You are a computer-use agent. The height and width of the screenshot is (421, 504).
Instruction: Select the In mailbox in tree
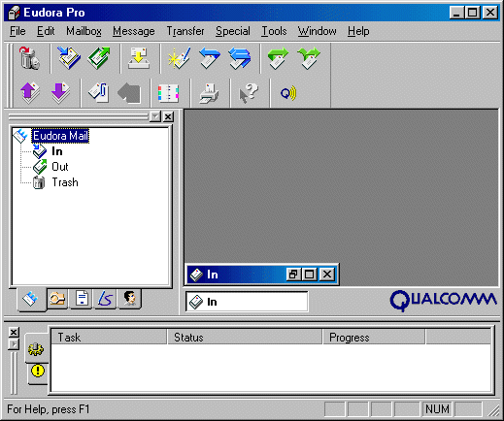57,151
